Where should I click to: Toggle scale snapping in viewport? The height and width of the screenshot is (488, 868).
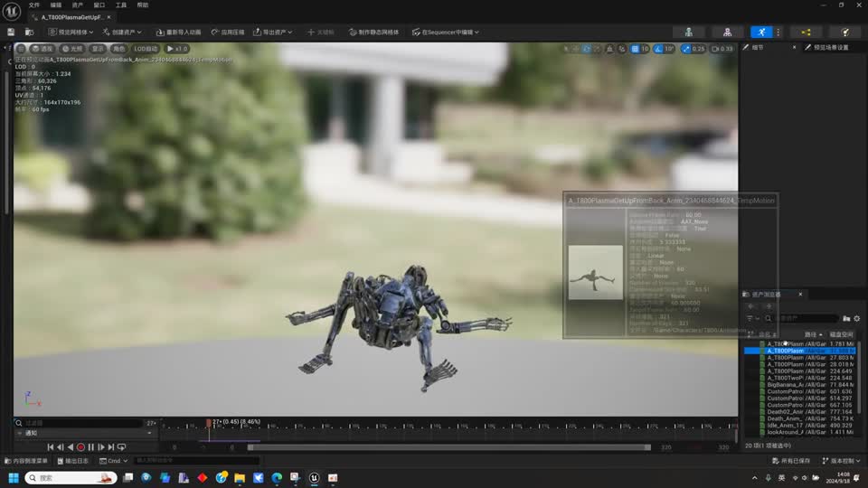(687, 49)
